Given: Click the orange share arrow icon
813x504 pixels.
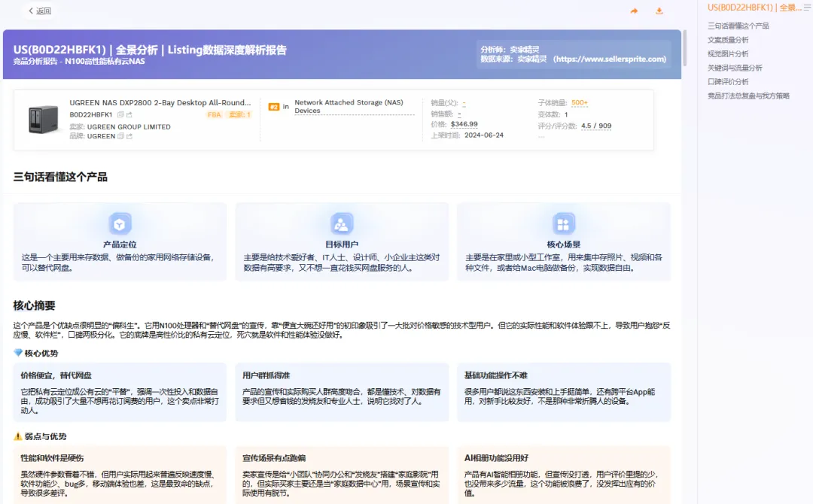Looking at the screenshot, I should 634,11.
